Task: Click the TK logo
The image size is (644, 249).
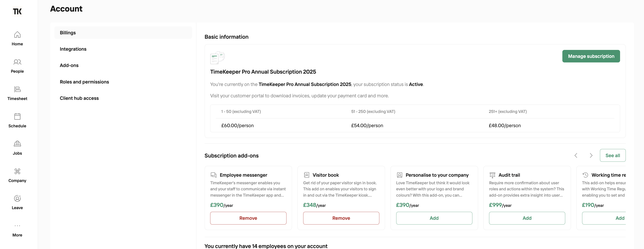Action: click(17, 11)
